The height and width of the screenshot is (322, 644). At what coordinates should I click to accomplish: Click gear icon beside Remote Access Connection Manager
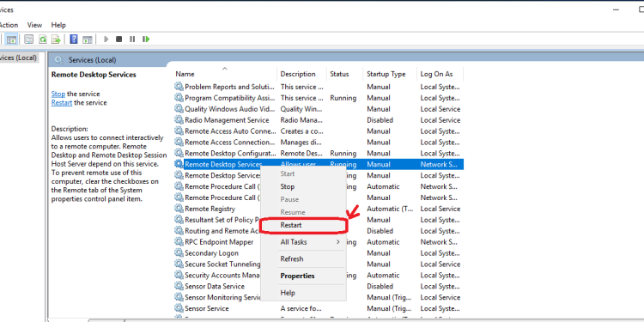pos(179,142)
